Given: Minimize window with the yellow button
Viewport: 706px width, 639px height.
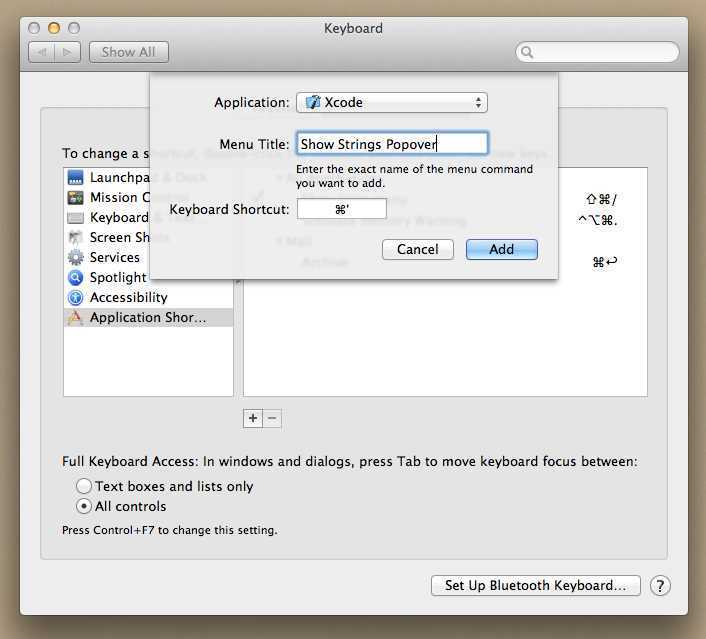Looking at the screenshot, I should tap(54, 28).
